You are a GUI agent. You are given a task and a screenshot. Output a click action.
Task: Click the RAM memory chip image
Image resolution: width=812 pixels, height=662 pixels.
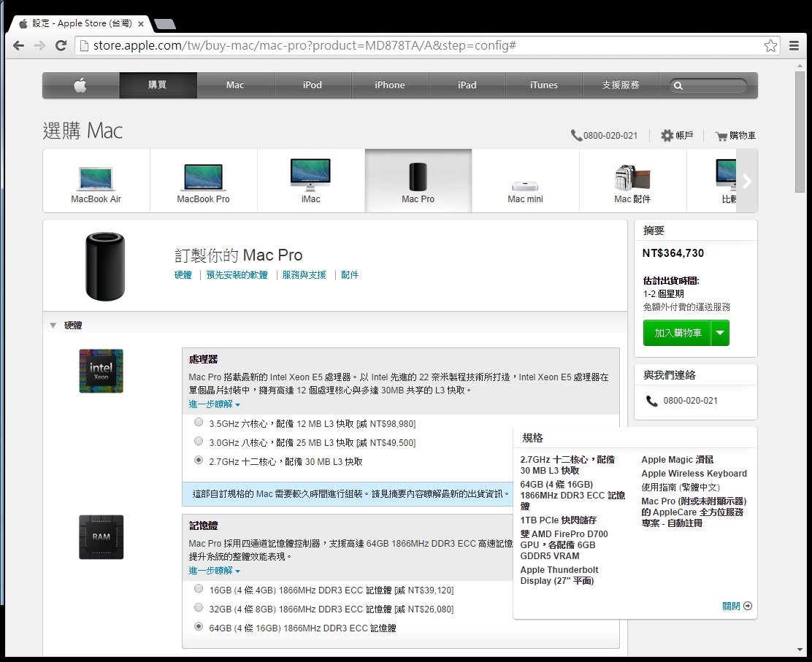click(x=101, y=537)
